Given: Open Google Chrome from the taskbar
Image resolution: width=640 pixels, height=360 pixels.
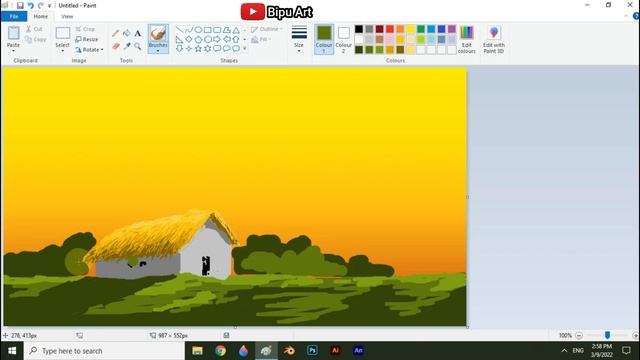Looking at the screenshot, I should [220, 351].
